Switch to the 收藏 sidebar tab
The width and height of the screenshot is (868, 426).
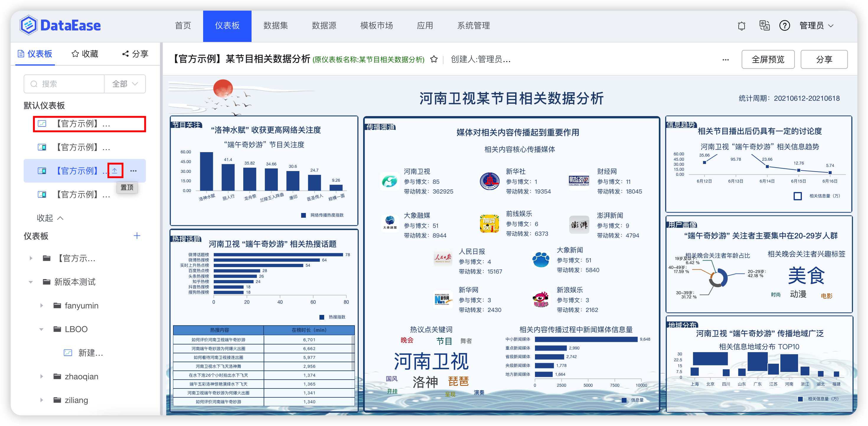85,54
